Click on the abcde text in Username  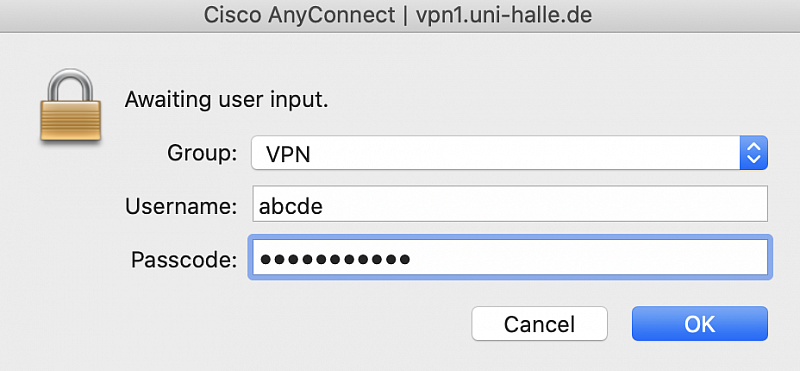coord(291,206)
